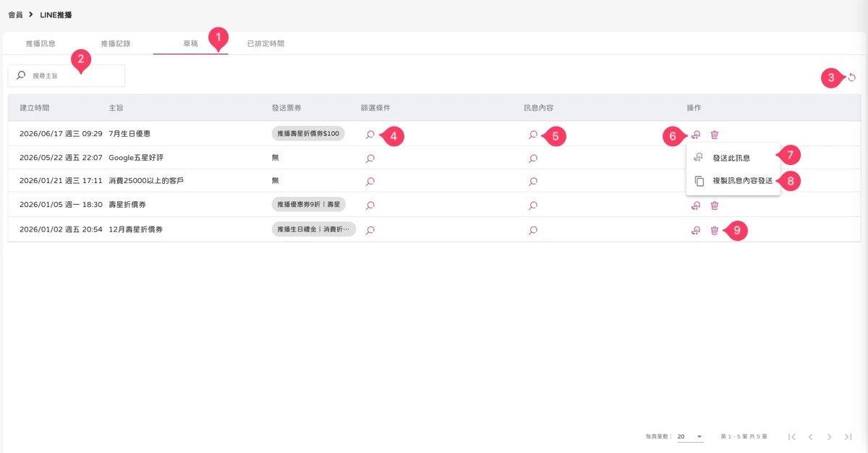
Task: Preview message content of 7月生日優惠
Action: pyautogui.click(x=533, y=135)
